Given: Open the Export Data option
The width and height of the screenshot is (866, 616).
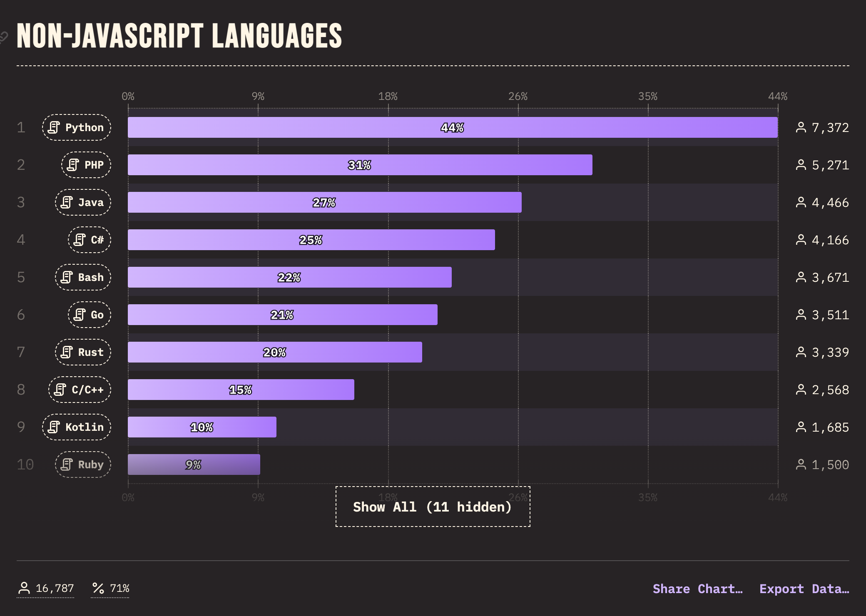Looking at the screenshot, I should [804, 589].
